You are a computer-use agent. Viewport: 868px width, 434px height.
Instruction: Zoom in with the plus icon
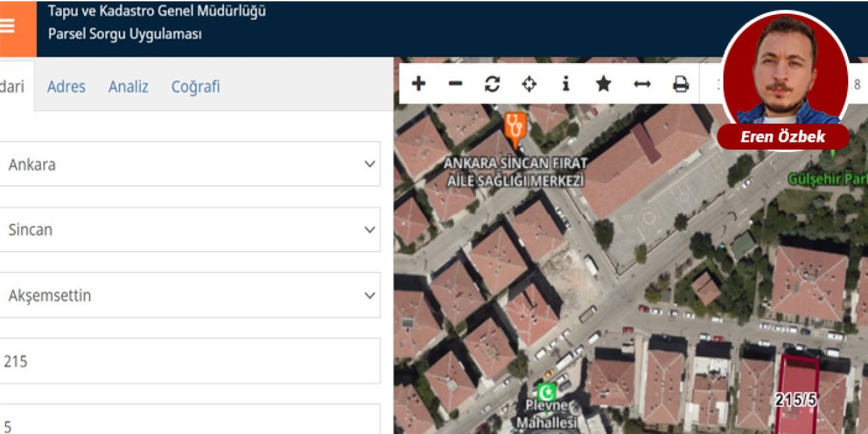coord(418,84)
